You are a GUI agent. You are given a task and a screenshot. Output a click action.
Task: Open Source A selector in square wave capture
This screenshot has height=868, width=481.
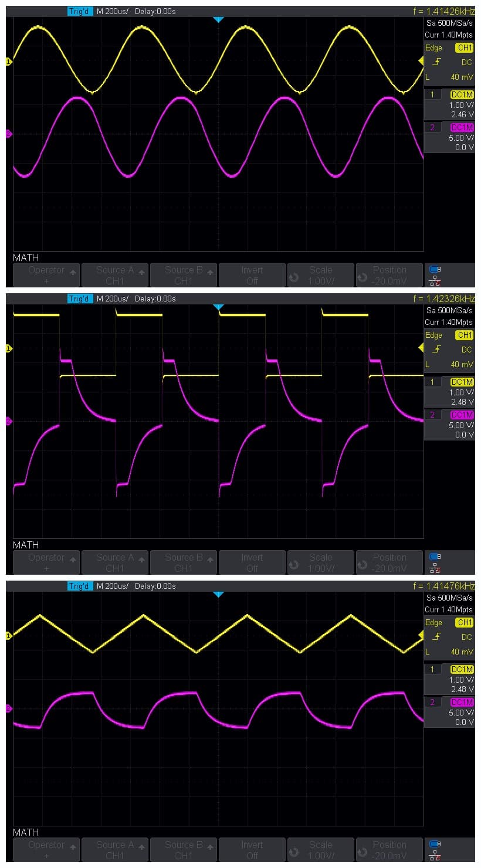tap(115, 562)
